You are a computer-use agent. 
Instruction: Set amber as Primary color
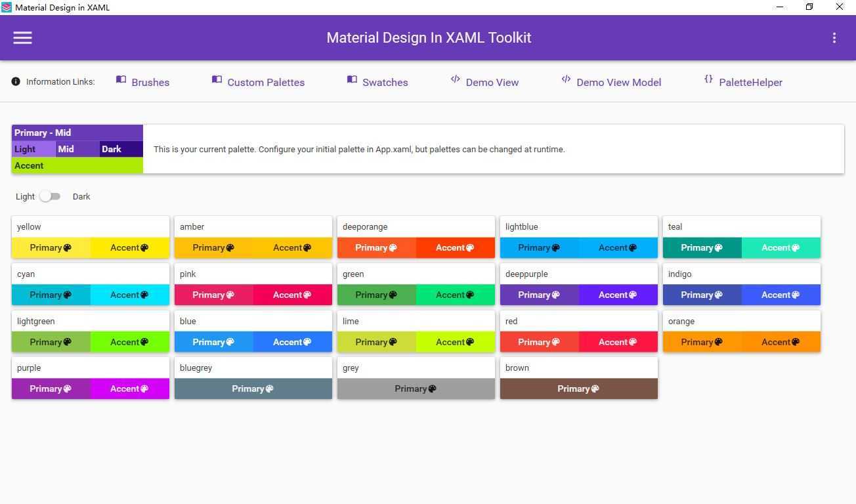pos(214,247)
